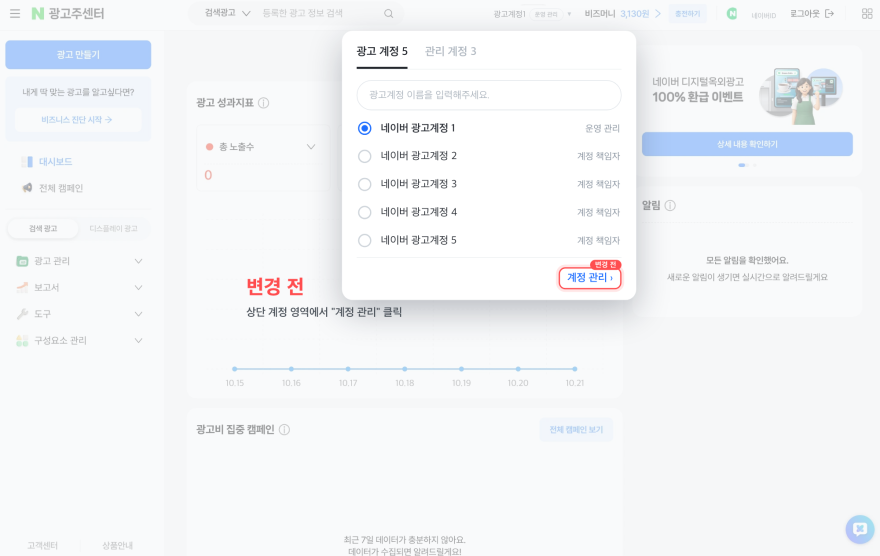
Task: Click 전체 캠페인 보기 button
Action: pos(576,430)
